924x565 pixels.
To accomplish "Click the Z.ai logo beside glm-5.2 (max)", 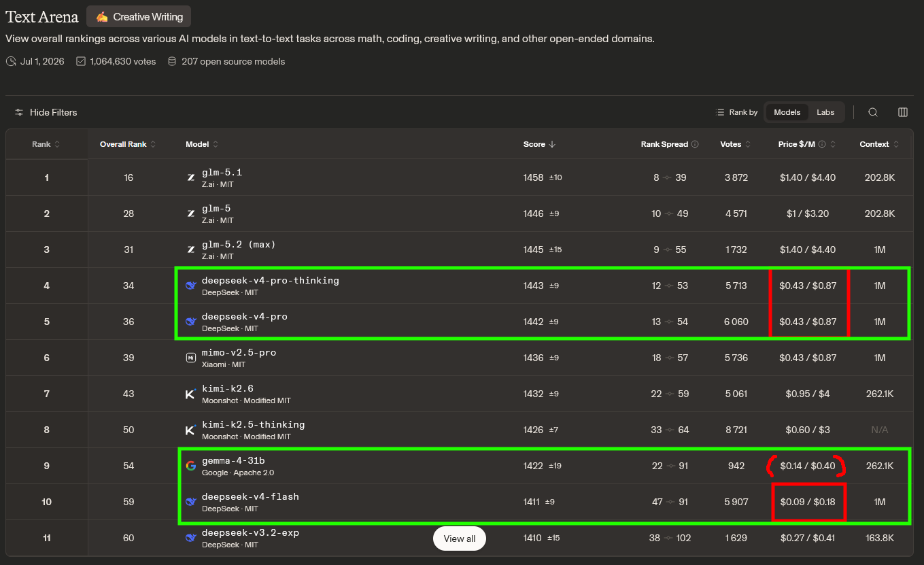I will click(x=191, y=250).
